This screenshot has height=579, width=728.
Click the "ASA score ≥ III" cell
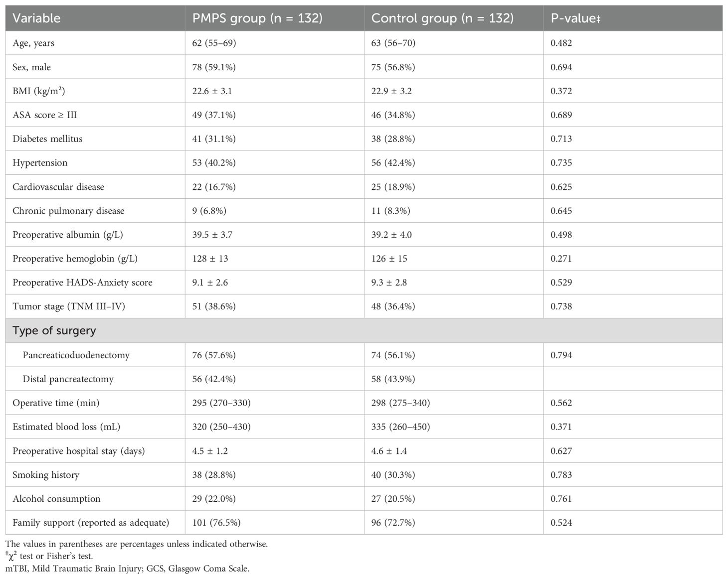click(45, 115)
